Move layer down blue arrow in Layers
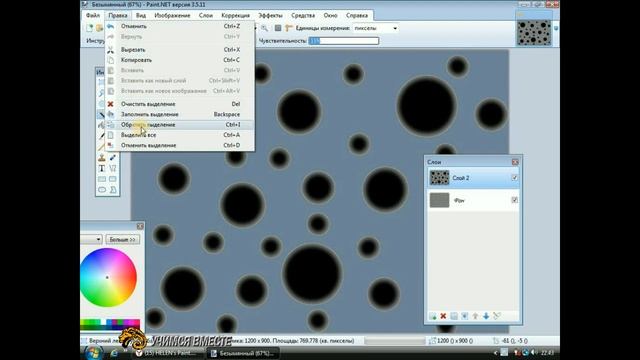The image size is (640, 360). click(x=486, y=316)
